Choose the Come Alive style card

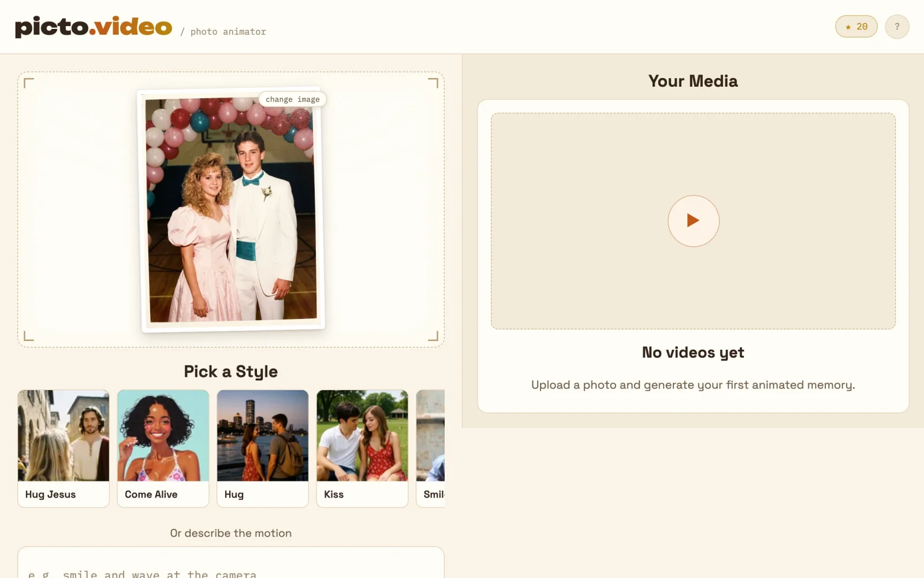[163, 449]
